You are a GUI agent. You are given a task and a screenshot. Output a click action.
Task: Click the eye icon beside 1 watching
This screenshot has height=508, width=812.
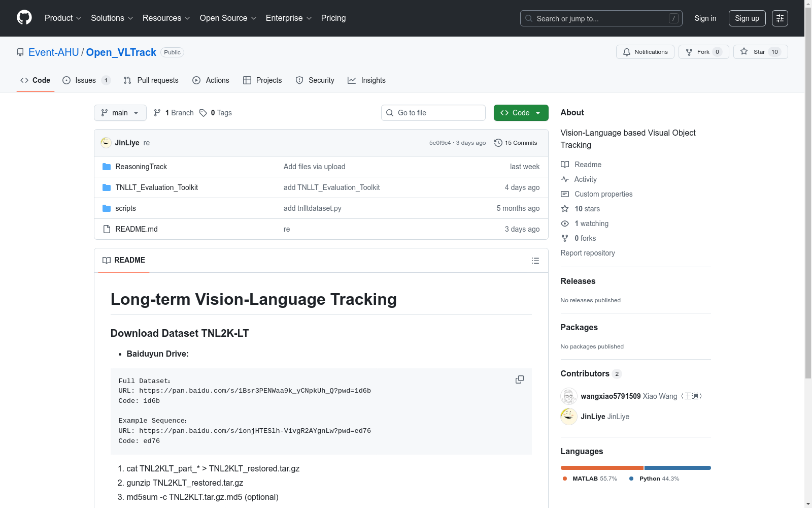(565, 224)
